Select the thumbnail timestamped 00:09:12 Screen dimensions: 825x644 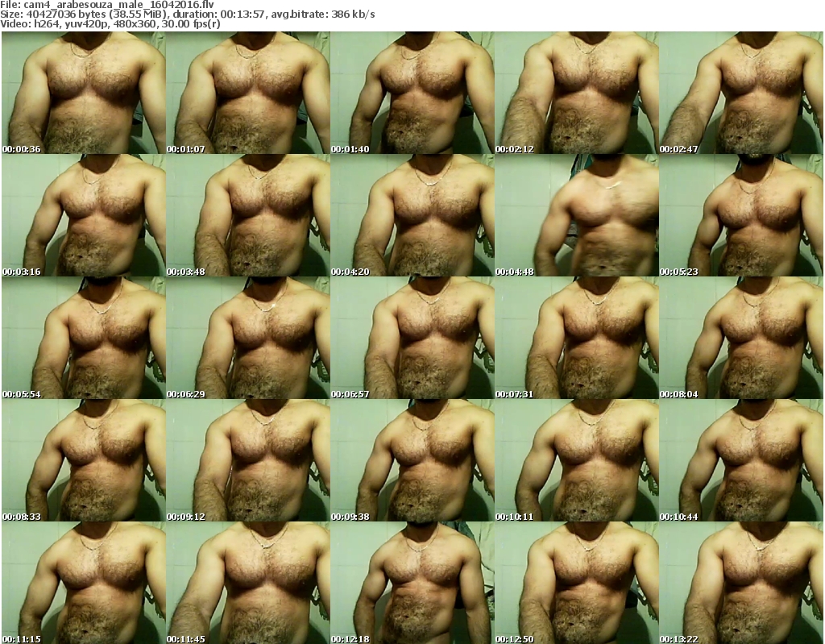248,460
